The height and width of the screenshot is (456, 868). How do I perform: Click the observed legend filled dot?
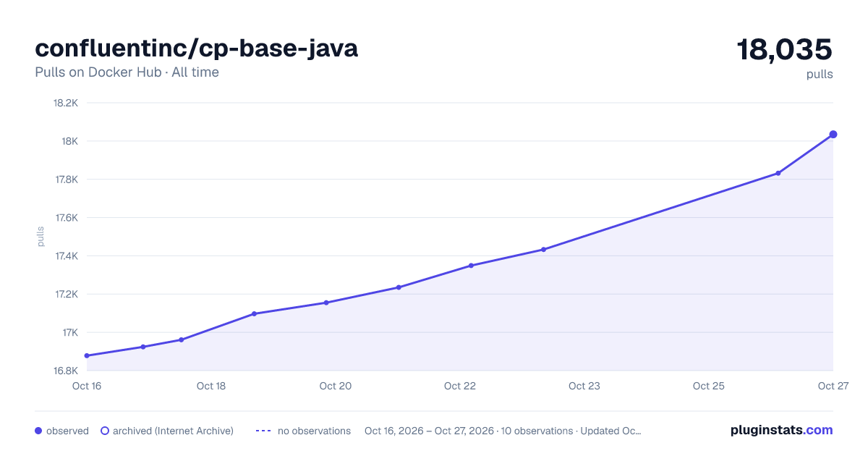[x=38, y=431]
